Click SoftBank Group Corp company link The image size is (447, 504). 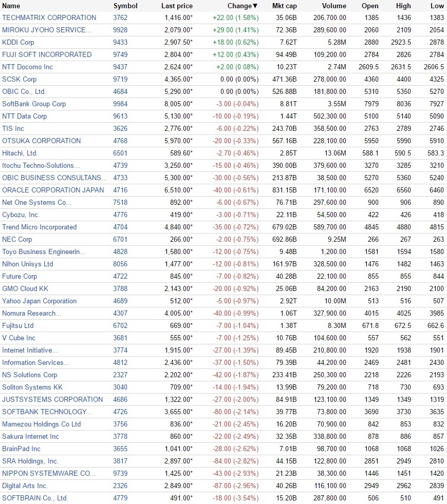pos(34,104)
